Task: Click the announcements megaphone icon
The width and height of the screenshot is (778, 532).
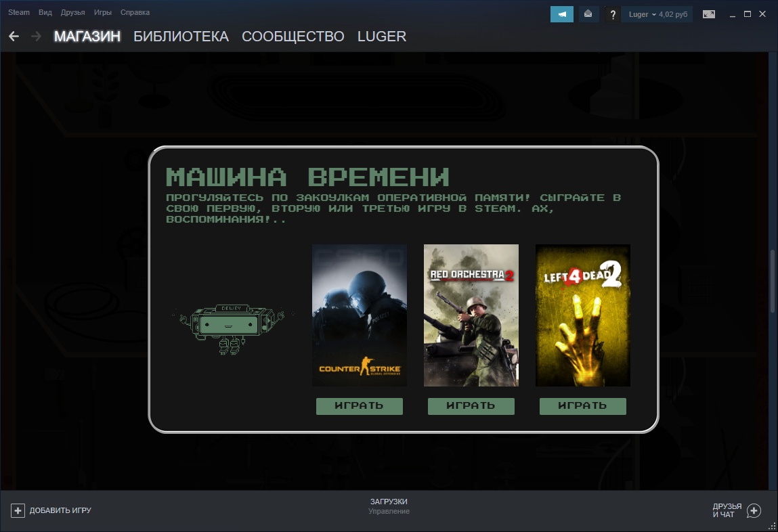Action: [x=561, y=14]
